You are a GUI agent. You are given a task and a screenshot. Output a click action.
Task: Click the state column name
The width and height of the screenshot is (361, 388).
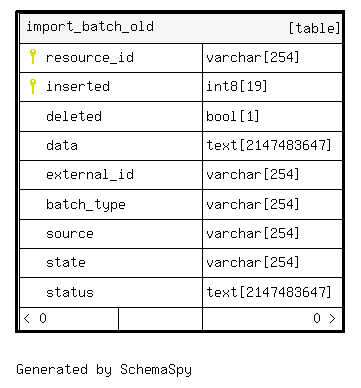pos(66,263)
